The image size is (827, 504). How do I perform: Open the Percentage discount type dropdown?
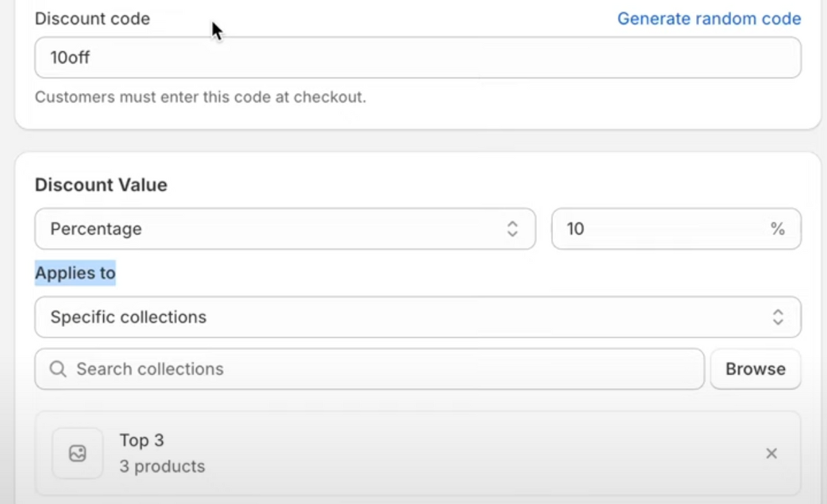[276, 229]
